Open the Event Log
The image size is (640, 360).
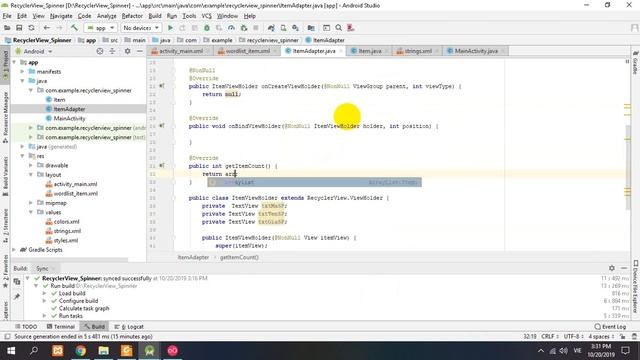(610, 327)
